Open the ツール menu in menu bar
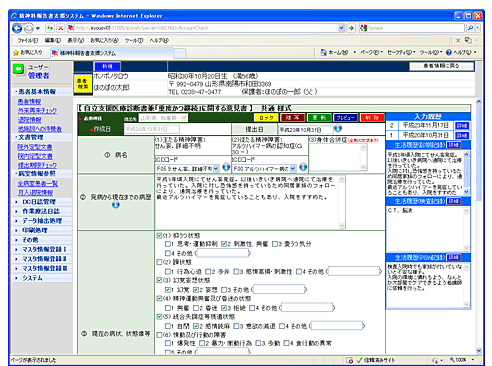The height and width of the screenshot is (366, 492). (134, 40)
